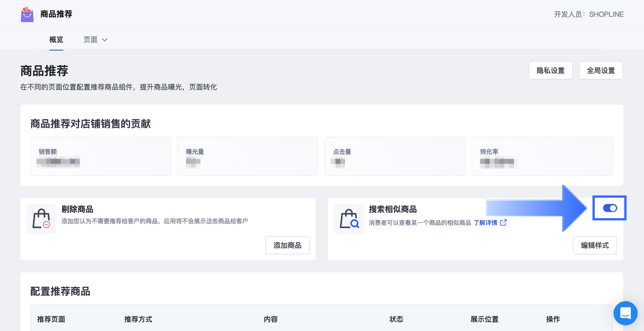Open 隐私设置 privacy settings
644x331 pixels.
[550, 71]
